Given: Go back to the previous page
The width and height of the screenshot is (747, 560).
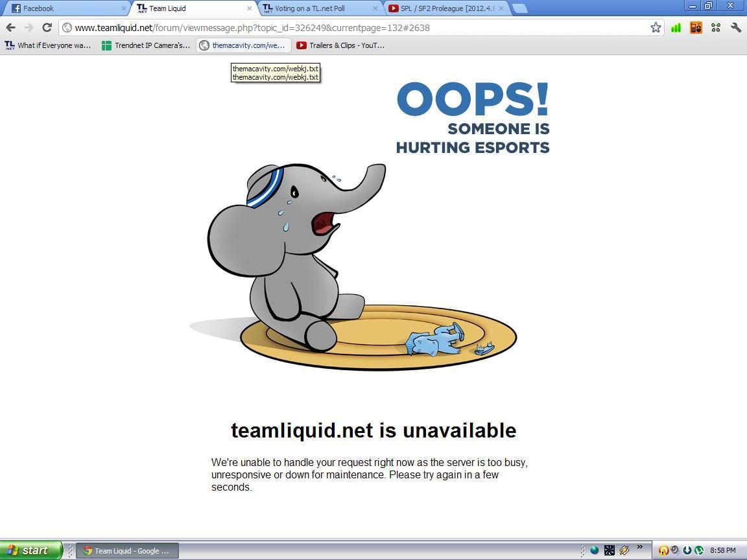Looking at the screenshot, I should pyautogui.click(x=10, y=28).
